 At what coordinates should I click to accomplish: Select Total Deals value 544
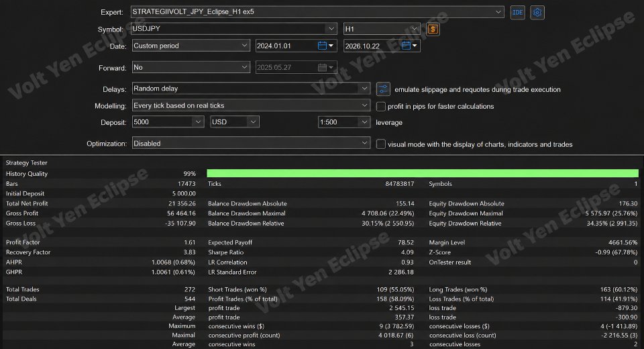click(x=190, y=299)
